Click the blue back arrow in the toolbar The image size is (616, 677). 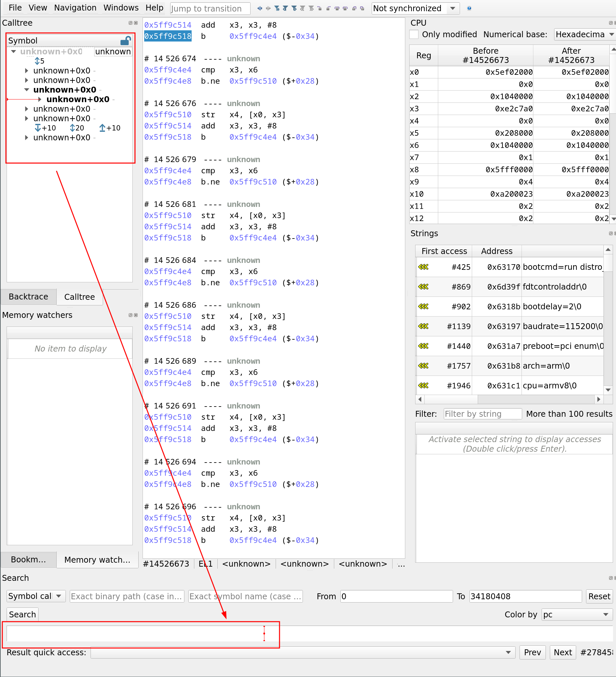pos(259,8)
